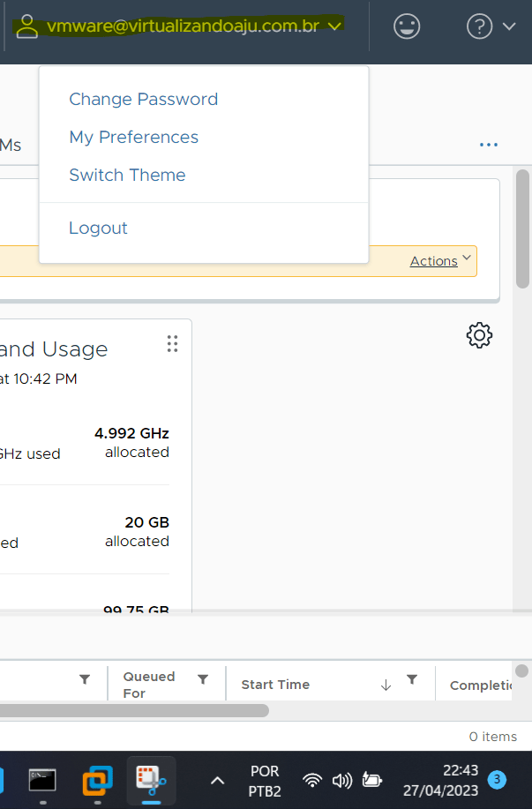Open the feedback smiley icon
This screenshot has height=809, width=532.
tap(406, 26)
